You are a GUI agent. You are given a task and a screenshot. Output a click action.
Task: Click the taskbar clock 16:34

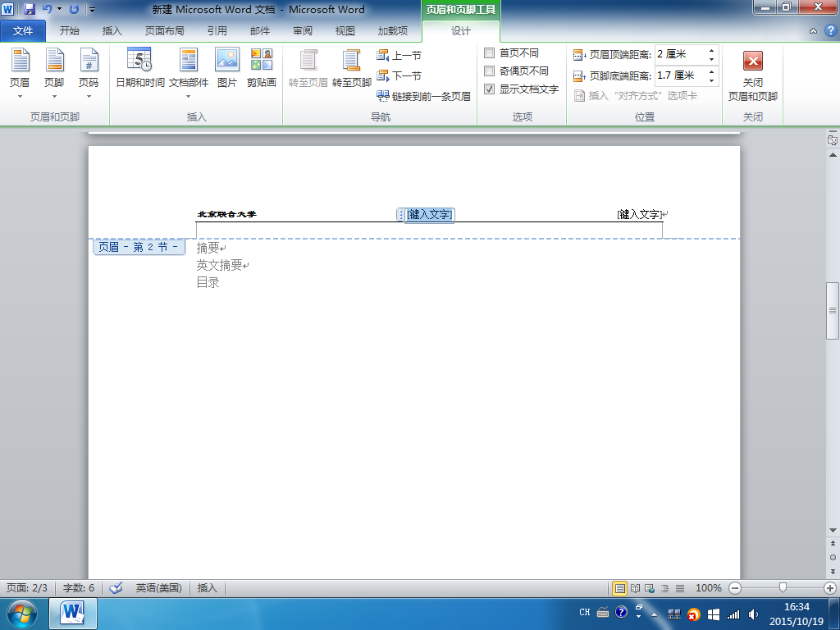click(797, 607)
